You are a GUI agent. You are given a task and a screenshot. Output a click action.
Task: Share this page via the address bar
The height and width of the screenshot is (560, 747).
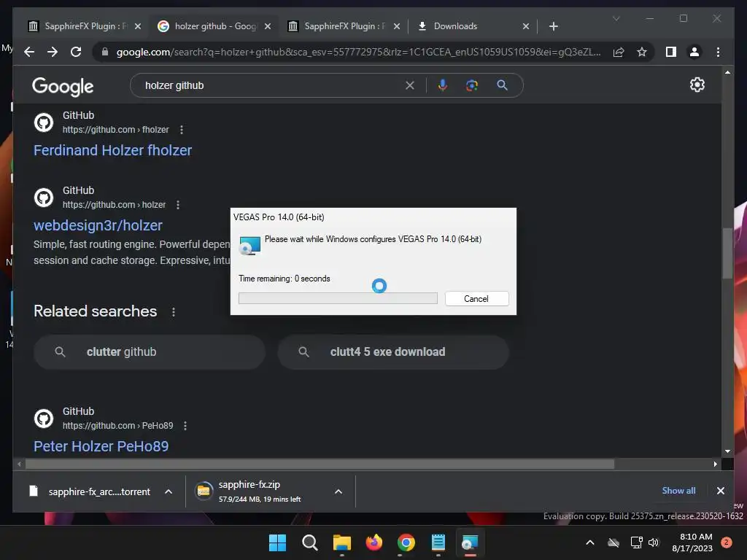tap(619, 52)
